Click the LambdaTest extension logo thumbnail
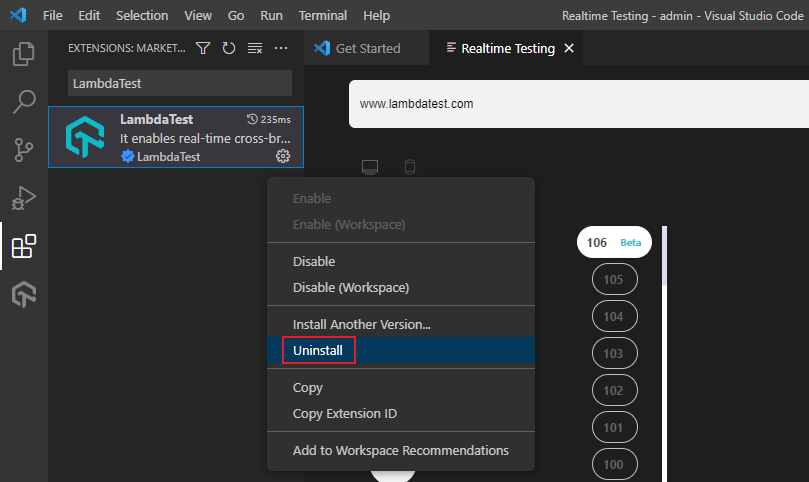Image resolution: width=809 pixels, height=482 pixels. (x=85, y=137)
